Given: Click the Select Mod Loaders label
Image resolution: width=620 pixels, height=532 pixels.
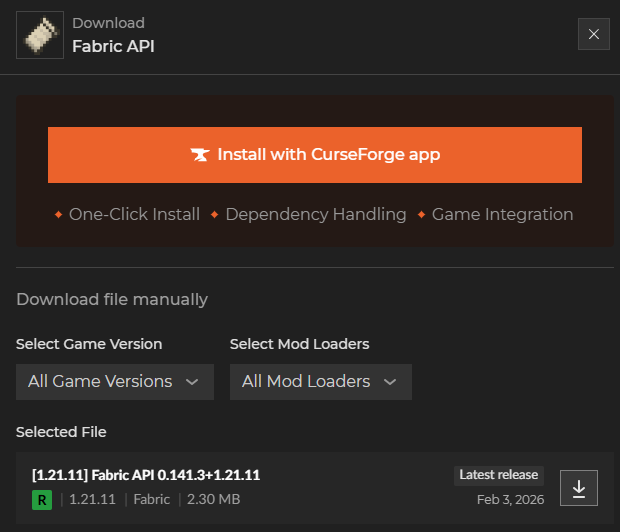Looking at the screenshot, I should [x=299, y=344].
